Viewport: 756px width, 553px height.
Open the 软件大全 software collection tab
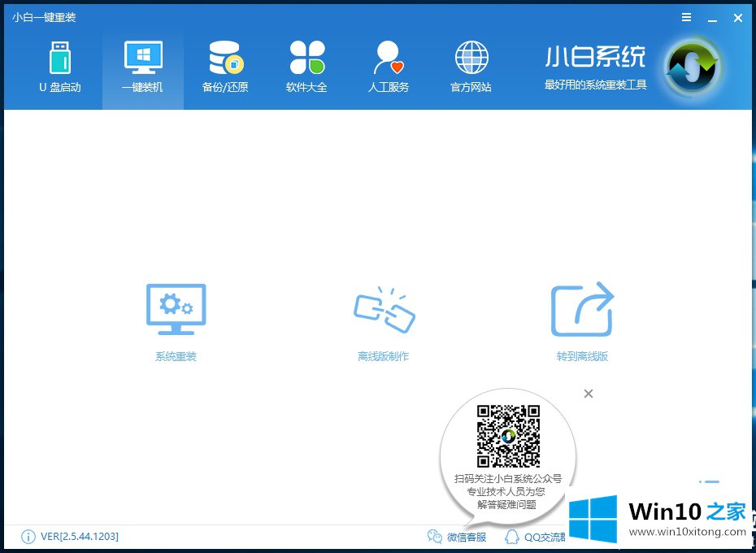pyautogui.click(x=306, y=67)
